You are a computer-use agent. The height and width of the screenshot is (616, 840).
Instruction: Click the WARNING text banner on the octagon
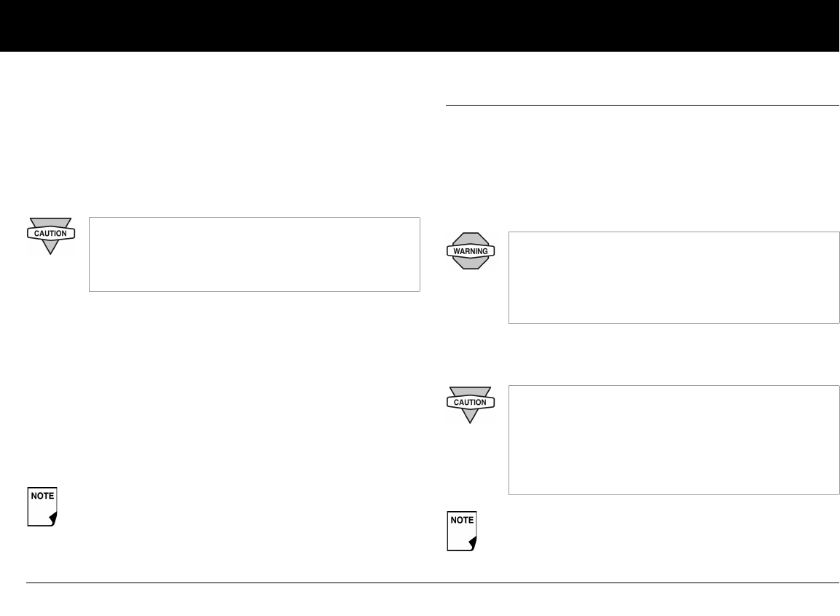pos(471,251)
